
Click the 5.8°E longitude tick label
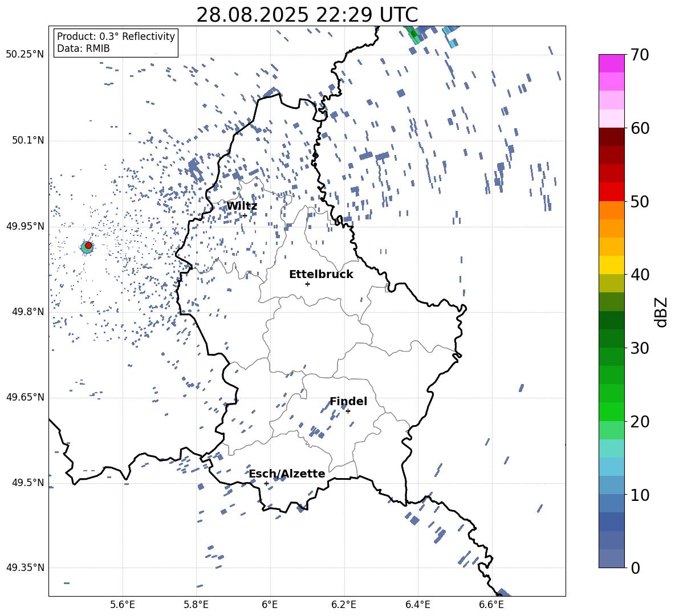[x=196, y=605]
